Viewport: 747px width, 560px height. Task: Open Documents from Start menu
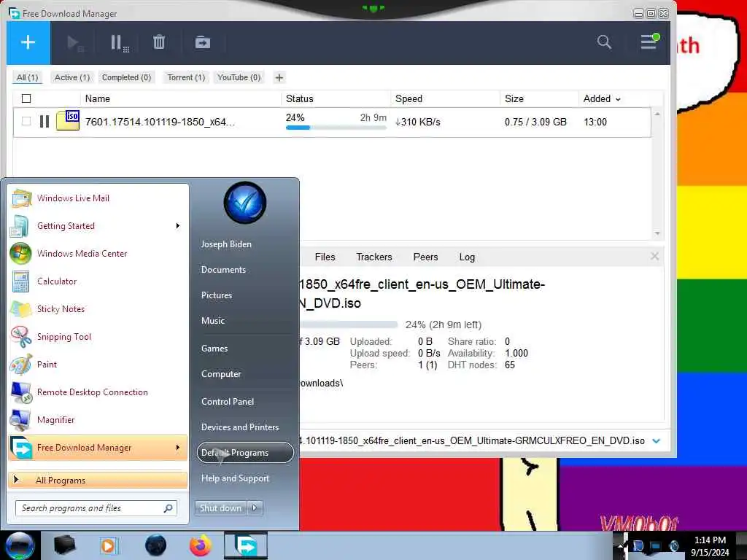(223, 270)
